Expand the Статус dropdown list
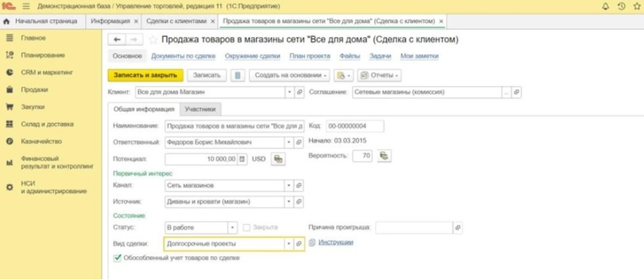 tap(233, 228)
